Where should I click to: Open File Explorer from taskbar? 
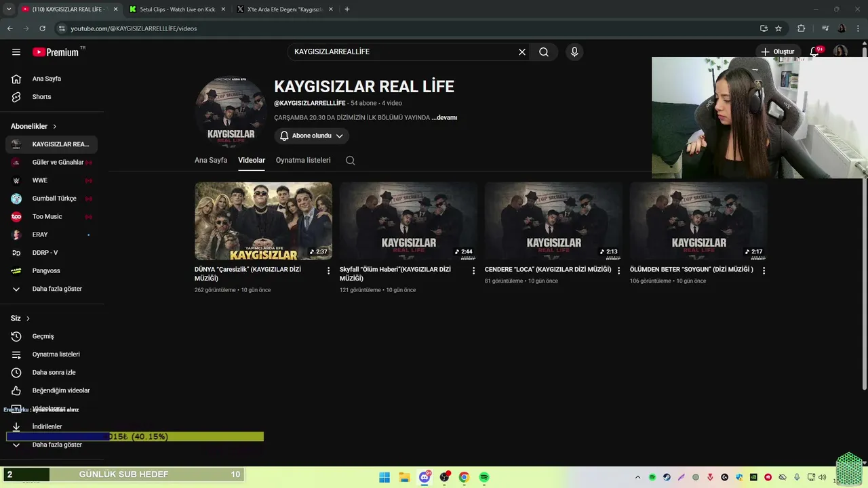tap(404, 477)
